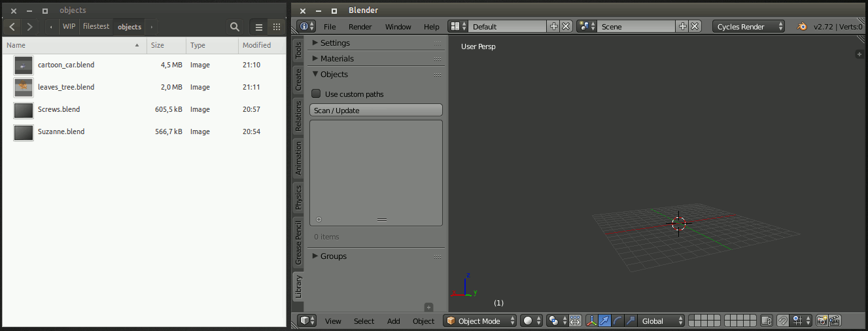868x331 pixels.
Task: Select cartoon_car.blend file
Action: [x=143, y=65]
